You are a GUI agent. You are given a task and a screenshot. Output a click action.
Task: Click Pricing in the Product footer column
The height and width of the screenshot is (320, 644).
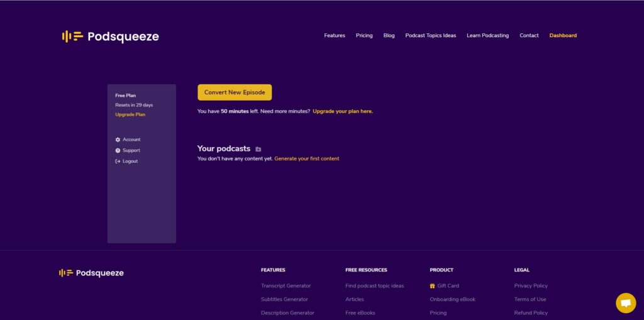click(438, 313)
